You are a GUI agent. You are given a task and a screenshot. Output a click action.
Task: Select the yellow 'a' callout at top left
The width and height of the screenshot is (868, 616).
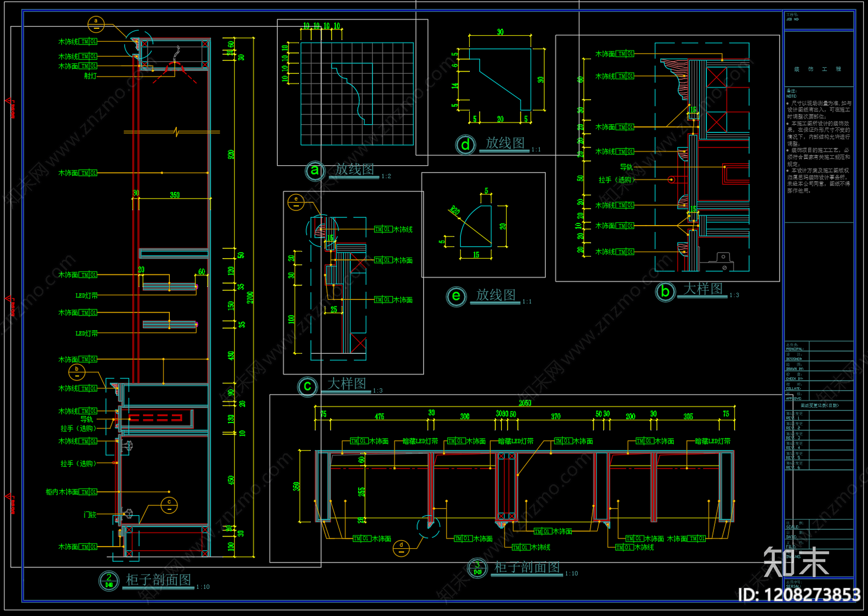pyautogui.click(x=96, y=24)
